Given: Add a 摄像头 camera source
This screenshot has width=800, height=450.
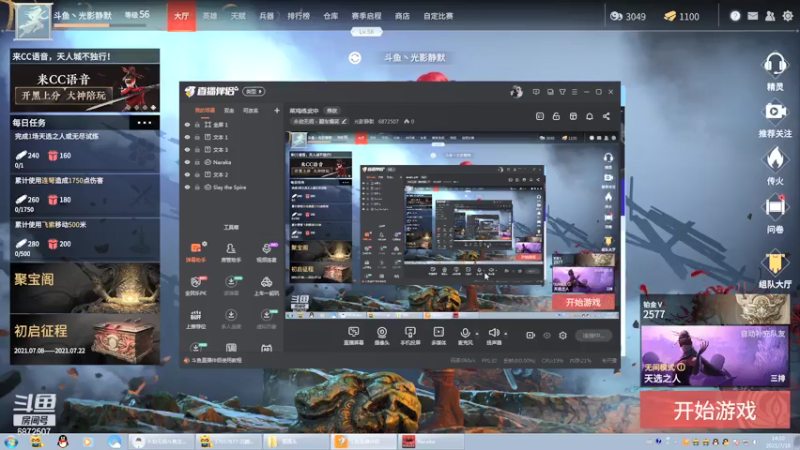Looking at the screenshot, I should tap(382, 336).
